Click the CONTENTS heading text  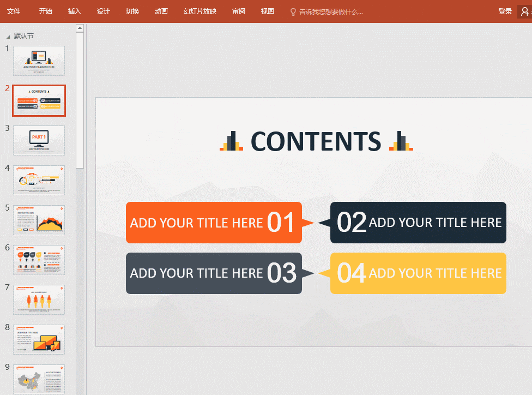click(316, 141)
